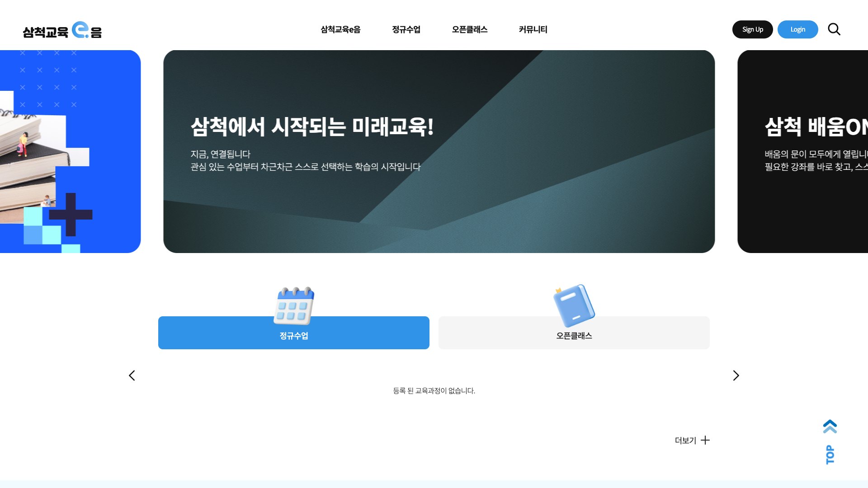The height and width of the screenshot is (488, 868).
Task: Click the 삼척에서 시작되는 미래교육! banner slide
Action: point(439,151)
